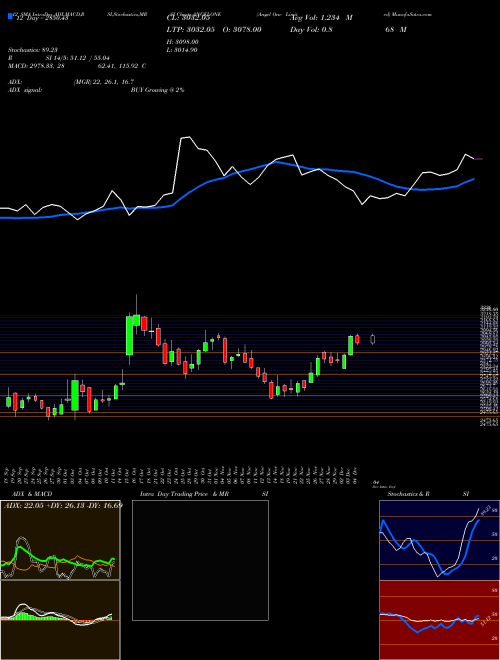Click the Stochastics & RSI panel title
Screen dimensions: 500x660
click(428, 494)
